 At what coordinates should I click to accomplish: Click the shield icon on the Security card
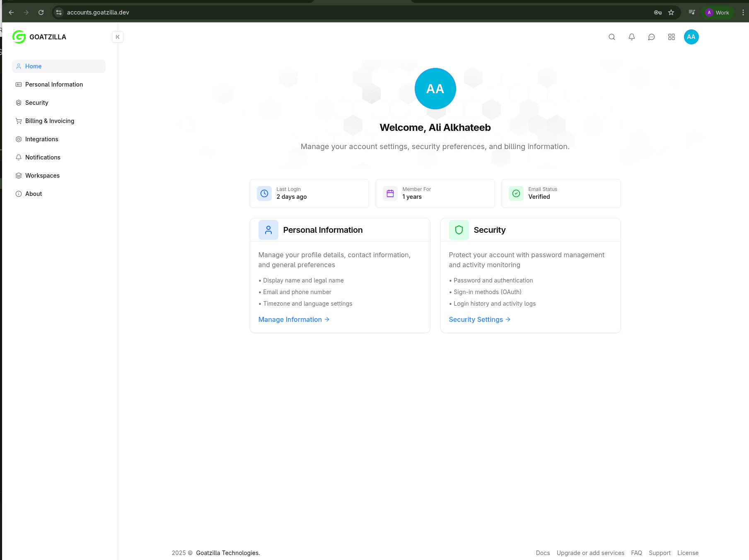(458, 230)
